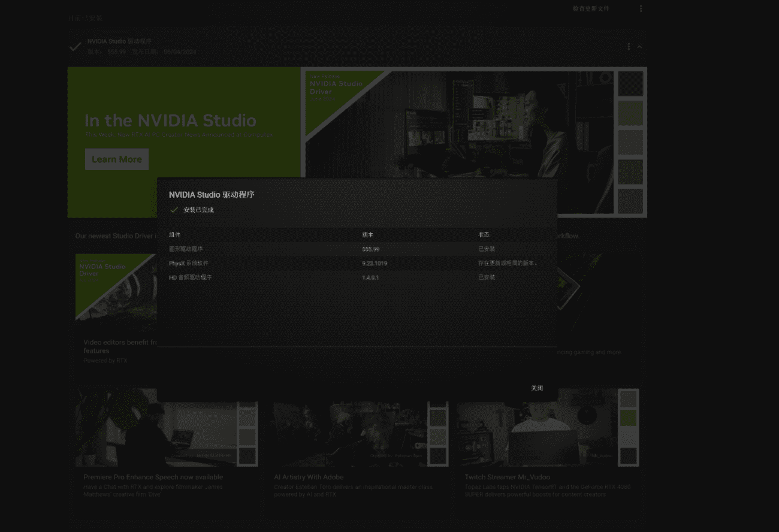Click the 图形驱动程序 已安装 status entry

pyautogui.click(x=486, y=249)
